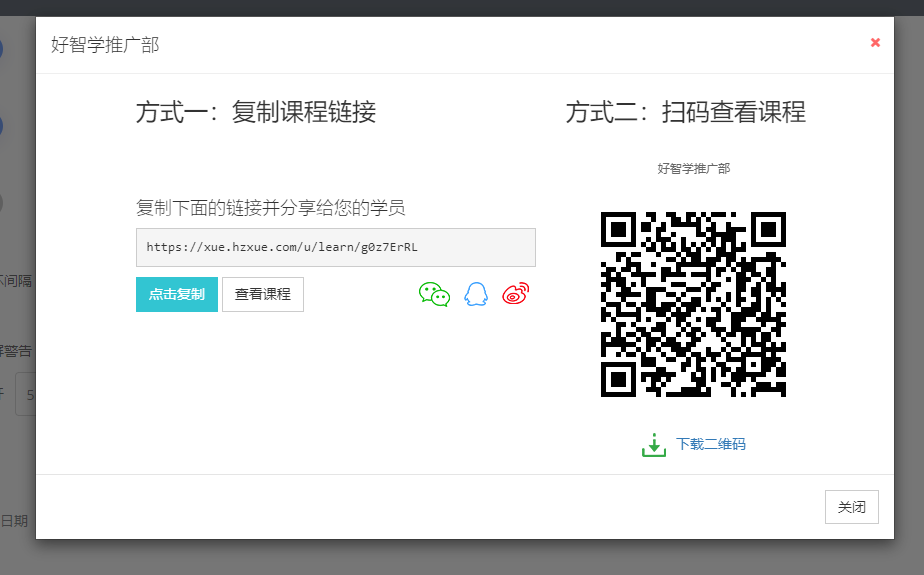This screenshot has width=924, height=575.
Task: Click the text 复制下面的链接并分享给您的学员
Action: tap(270, 207)
